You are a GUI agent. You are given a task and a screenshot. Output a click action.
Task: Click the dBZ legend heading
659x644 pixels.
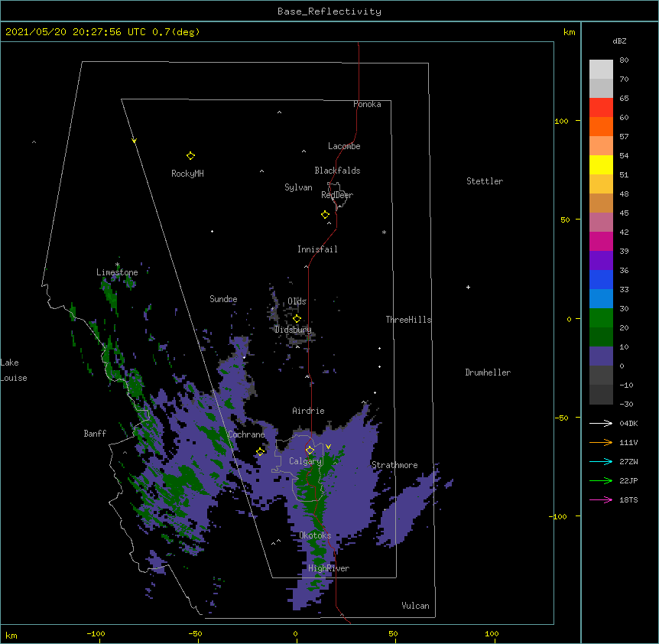coord(619,41)
